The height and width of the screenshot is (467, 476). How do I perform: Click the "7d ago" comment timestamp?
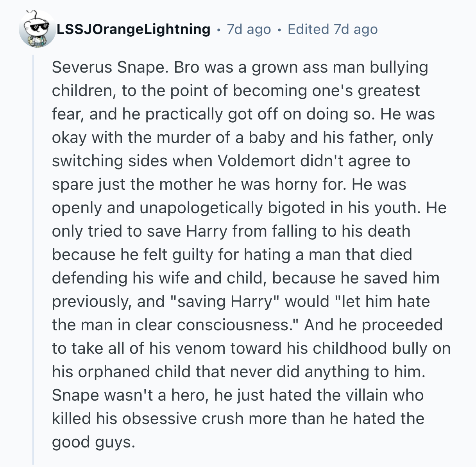tap(249, 29)
